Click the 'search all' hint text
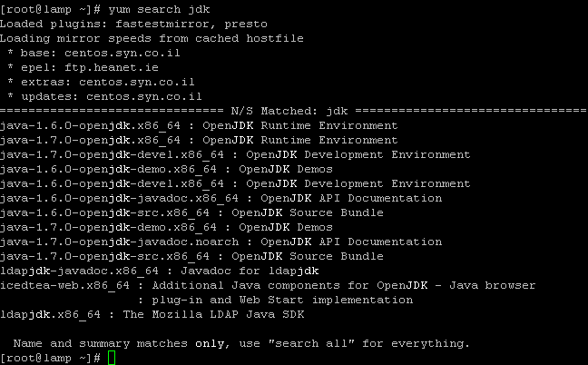The width and height of the screenshot is (588, 365). tap(311, 343)
